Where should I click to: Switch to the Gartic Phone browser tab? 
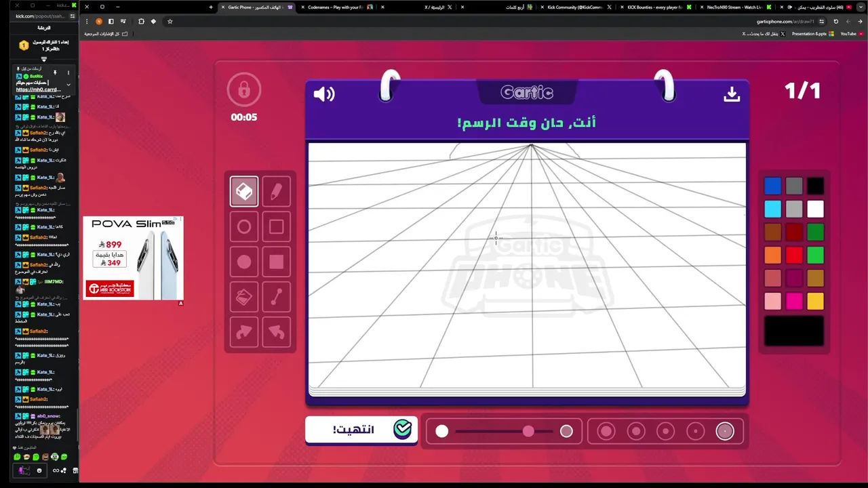point(256,7)
